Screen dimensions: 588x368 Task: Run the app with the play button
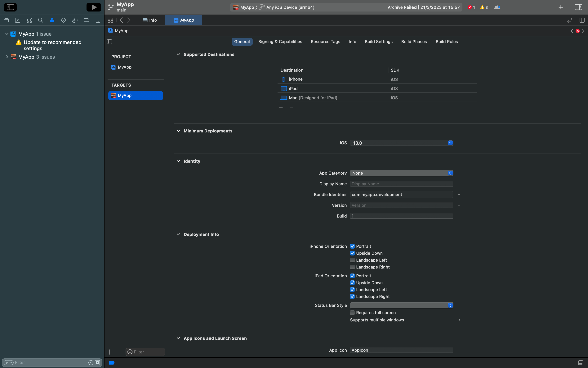(94, 7)
